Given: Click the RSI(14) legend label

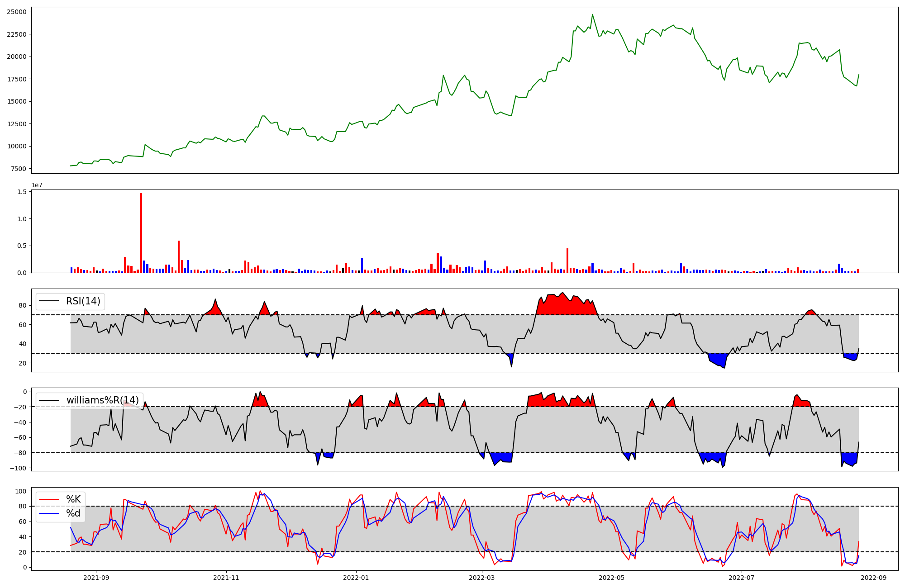Looking at the screenshot, I should click(x=83, y=301).
